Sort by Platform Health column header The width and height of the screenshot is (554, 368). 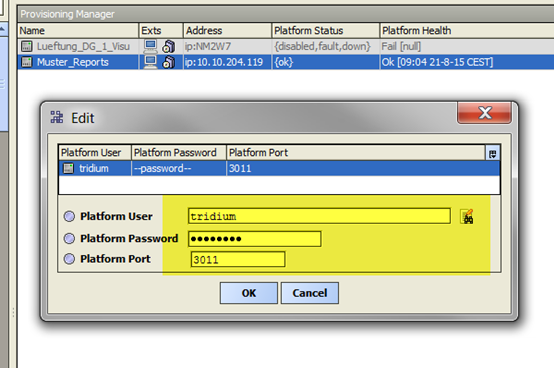pyautogui.click(x=467, y=30)
